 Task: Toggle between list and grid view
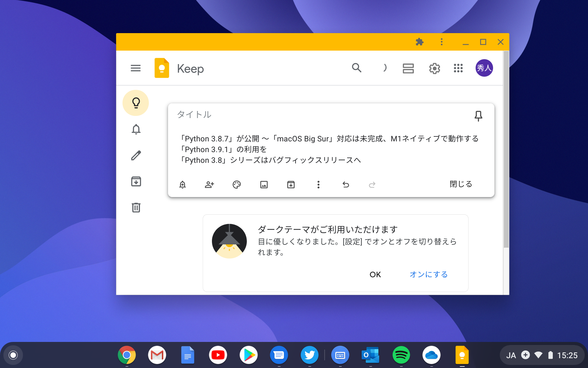tap(408, 68)
